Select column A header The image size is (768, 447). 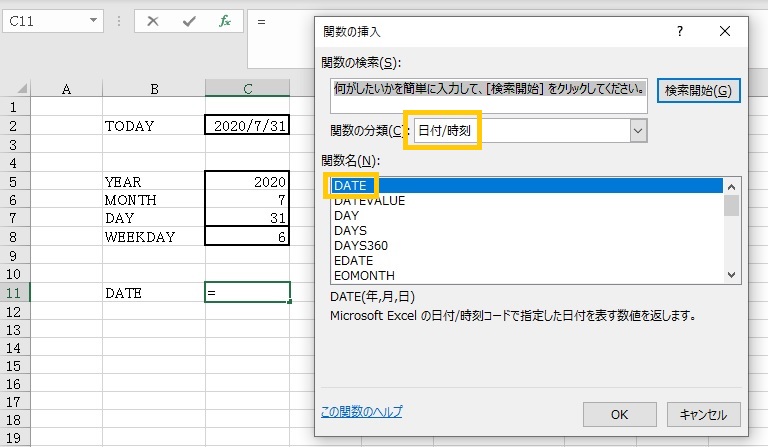tap(67, 89)
